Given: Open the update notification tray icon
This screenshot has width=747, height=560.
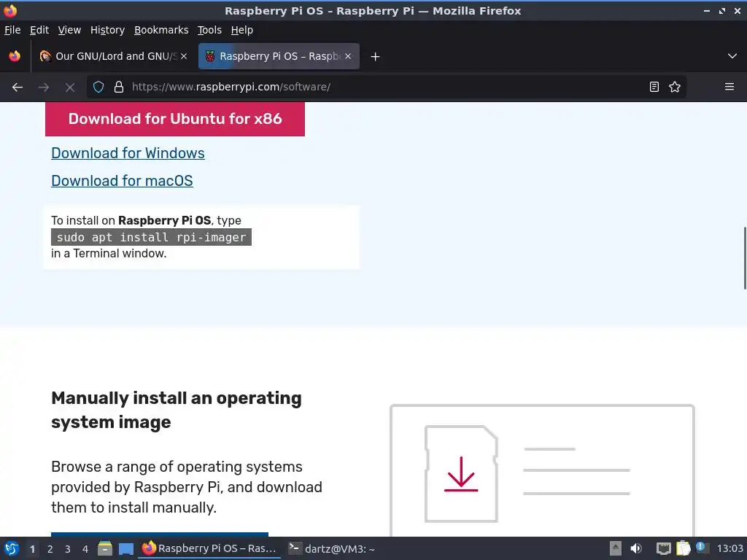Looking at the screenshot, I should (x=701, y=548).
